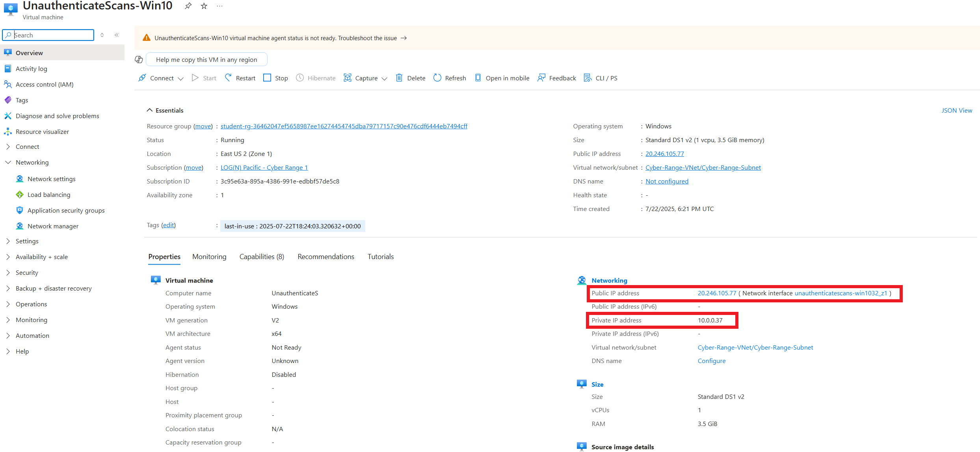Screen dimensions: 980x452
Task: Switch to the Capabilities (8) tab
Action: click(x=262, y=257)
